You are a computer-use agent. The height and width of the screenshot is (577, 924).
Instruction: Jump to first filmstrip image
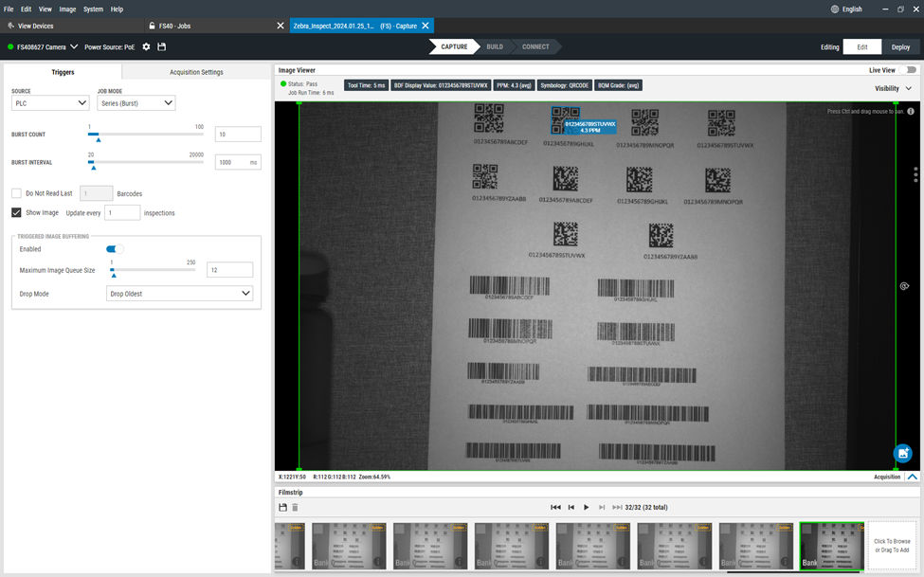(x=555, y=507)
